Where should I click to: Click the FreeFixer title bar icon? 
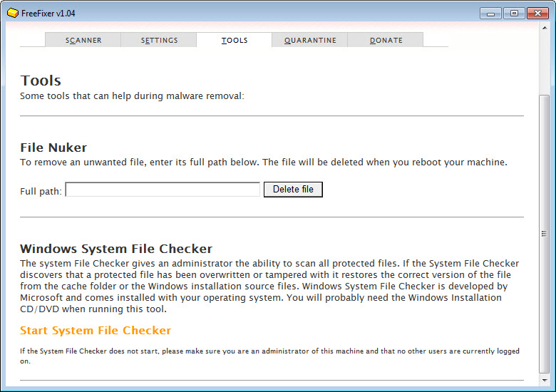coord(12,13)
